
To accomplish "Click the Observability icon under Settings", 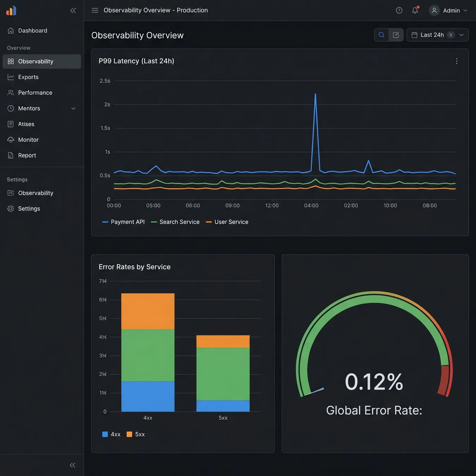I will point(11,193).
